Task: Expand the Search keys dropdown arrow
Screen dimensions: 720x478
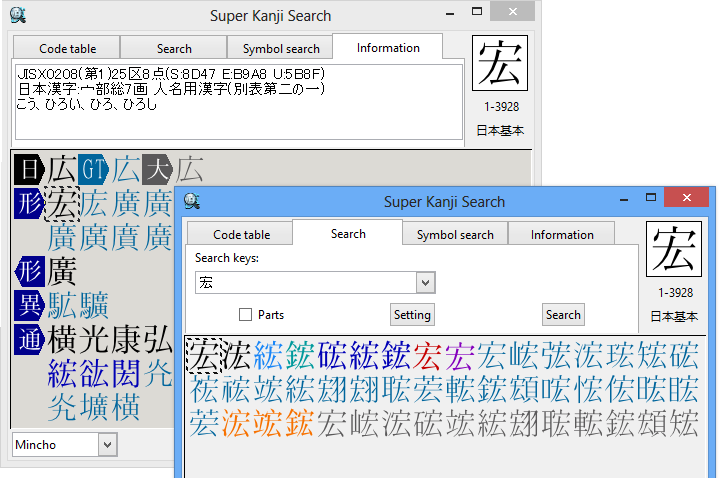Action: 424,283
